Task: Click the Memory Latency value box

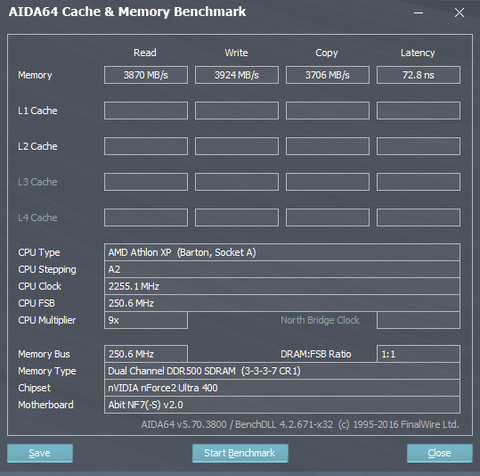Action: tap(418, 75)
